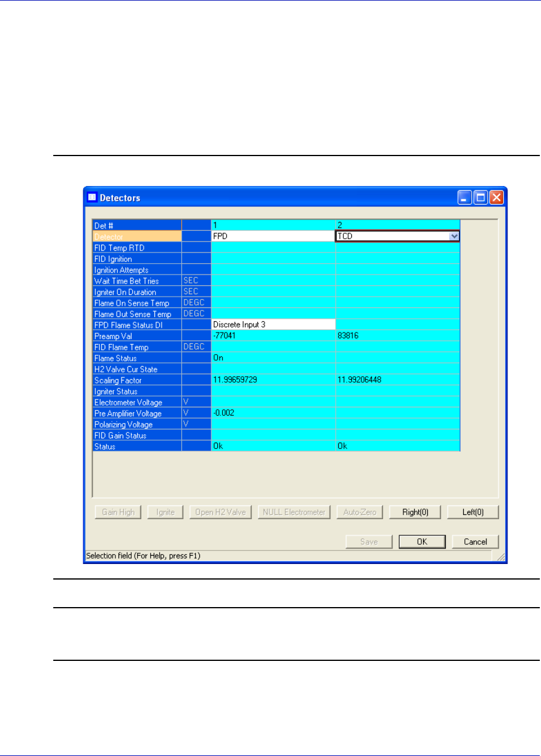Click the disabled Save button

click(369, 541)
